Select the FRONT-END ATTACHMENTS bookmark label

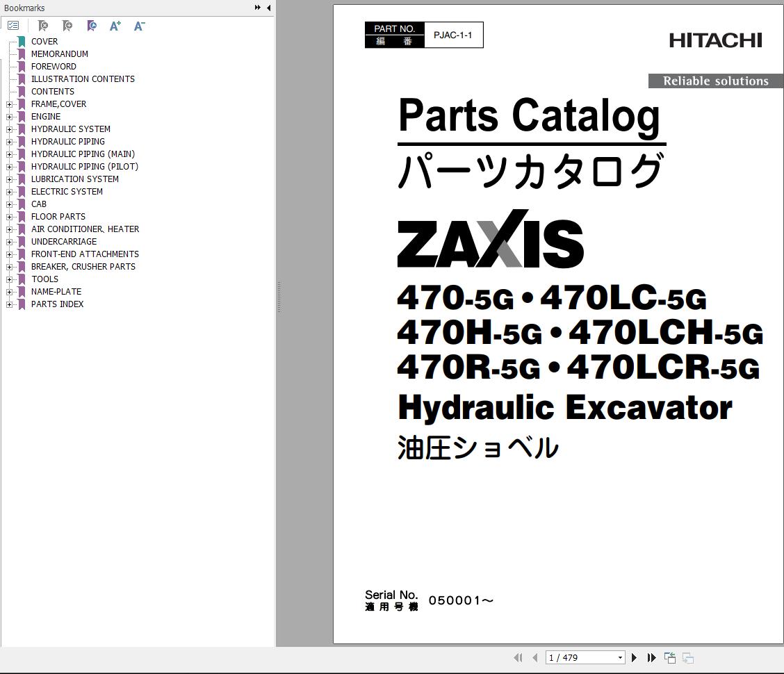[85, 254]
